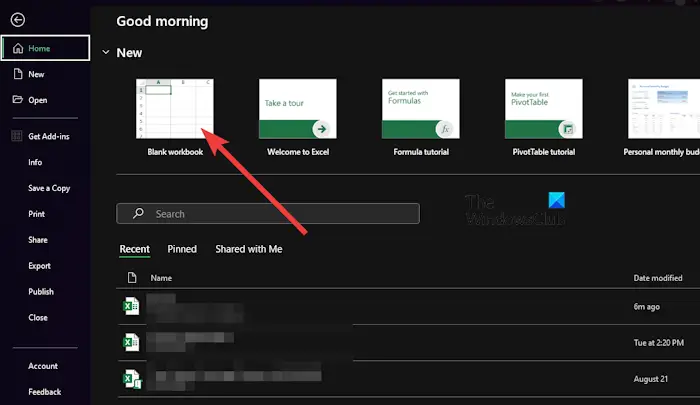The height and width of the screenshot is (405, 700).
Task: Switch to the Pinned tab
Action: tap(182, 249)
